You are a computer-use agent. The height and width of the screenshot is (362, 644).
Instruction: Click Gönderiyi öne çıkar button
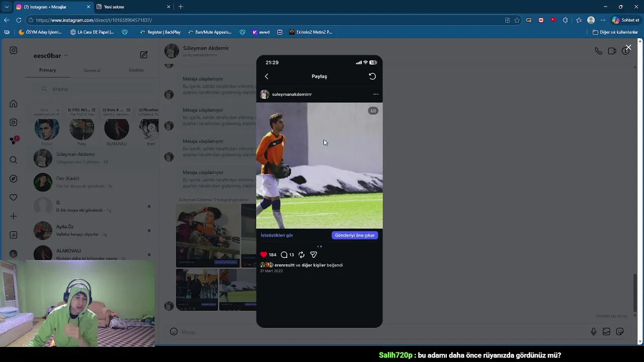[355, 235]
